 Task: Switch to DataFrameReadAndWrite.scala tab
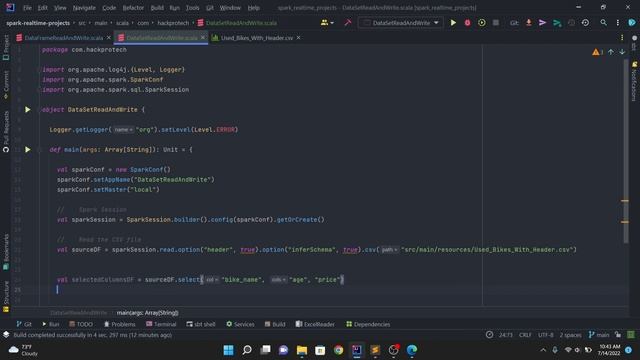(x=63, y=38)
